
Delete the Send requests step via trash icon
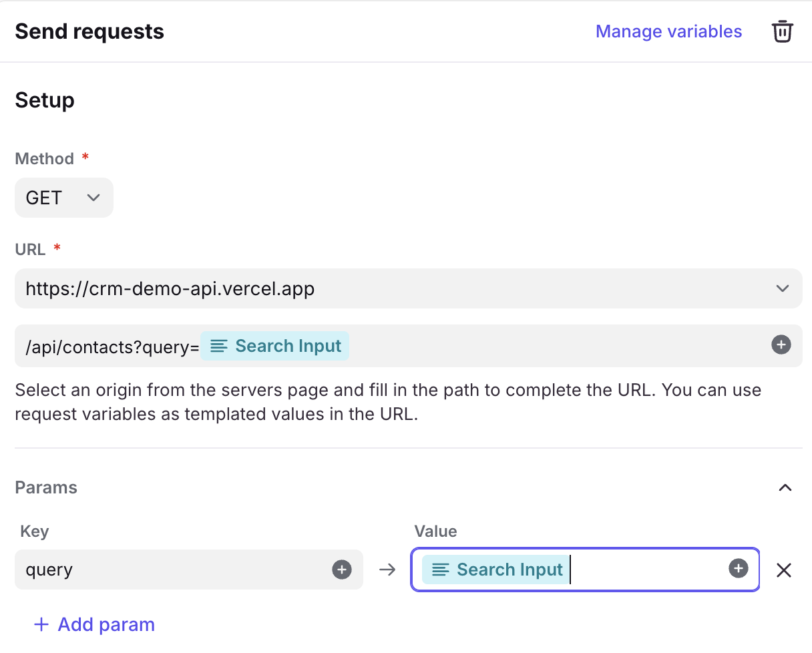782,31
